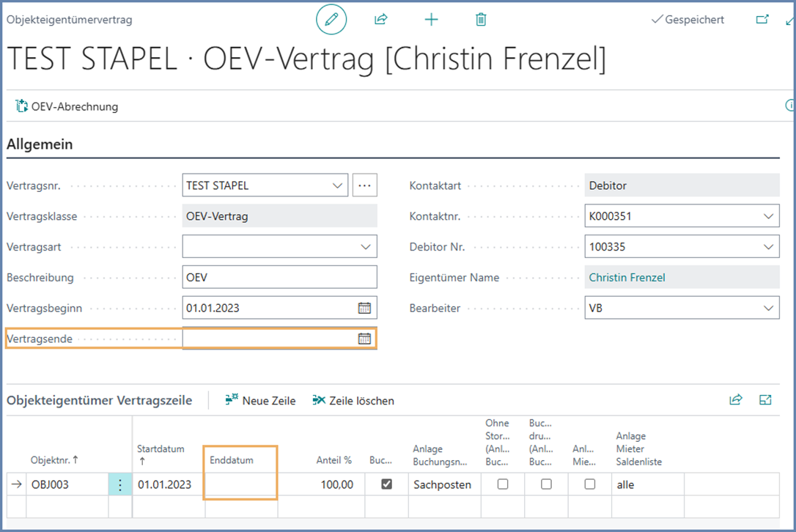
Task: Uncheck the checked Buc... checkbox for OBJ003
Action: click(386, 484)
